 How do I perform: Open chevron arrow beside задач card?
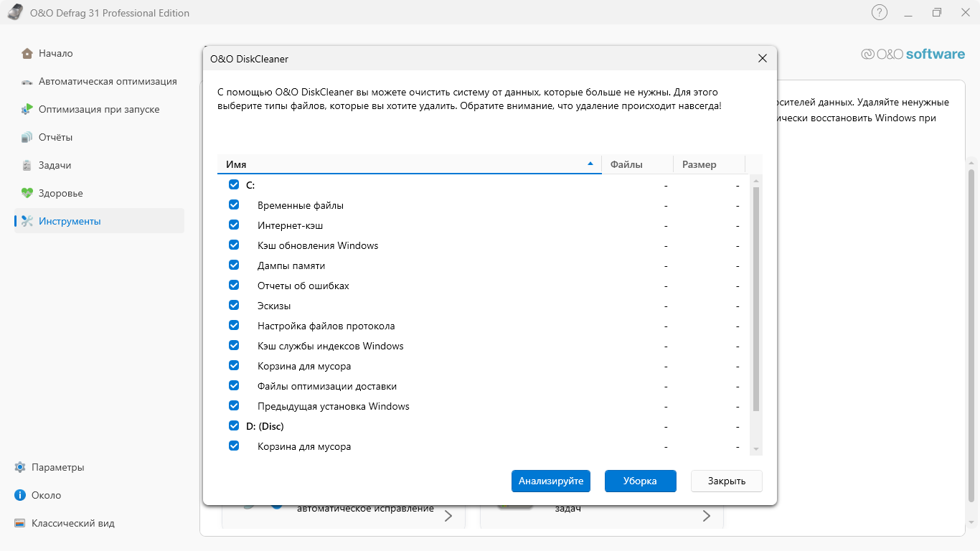click(707, 515)
